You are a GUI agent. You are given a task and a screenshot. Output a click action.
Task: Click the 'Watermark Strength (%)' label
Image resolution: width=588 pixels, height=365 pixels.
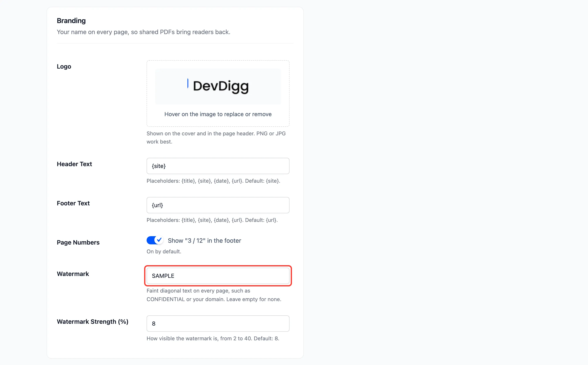pyautogui.click(x=93, y=322)
